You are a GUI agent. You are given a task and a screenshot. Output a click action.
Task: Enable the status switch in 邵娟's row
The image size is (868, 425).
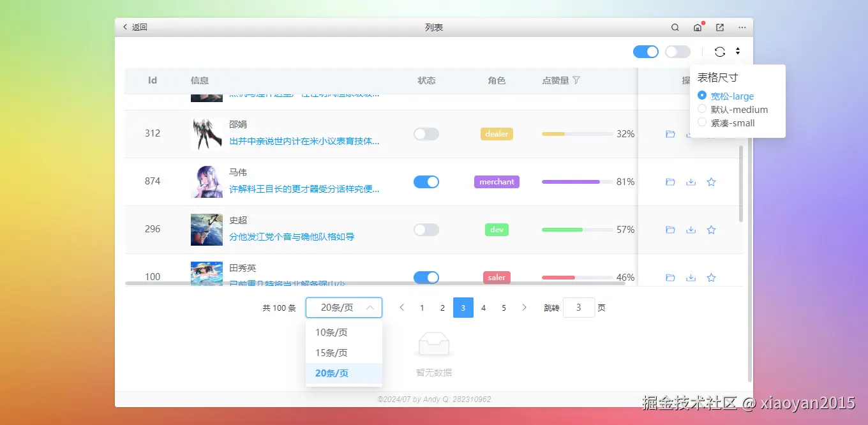pos(426,134)
